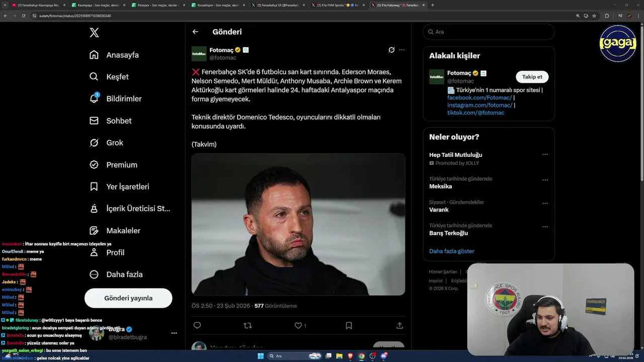The image size is (644, 362).
Task: Click the browser address bar
Action: [x=302, y=16]
